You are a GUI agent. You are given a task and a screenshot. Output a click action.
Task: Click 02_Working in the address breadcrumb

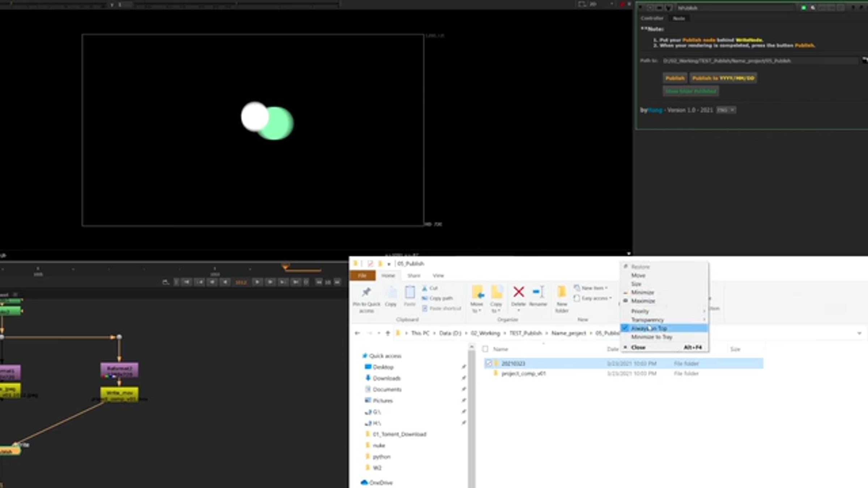click(485, 333)
